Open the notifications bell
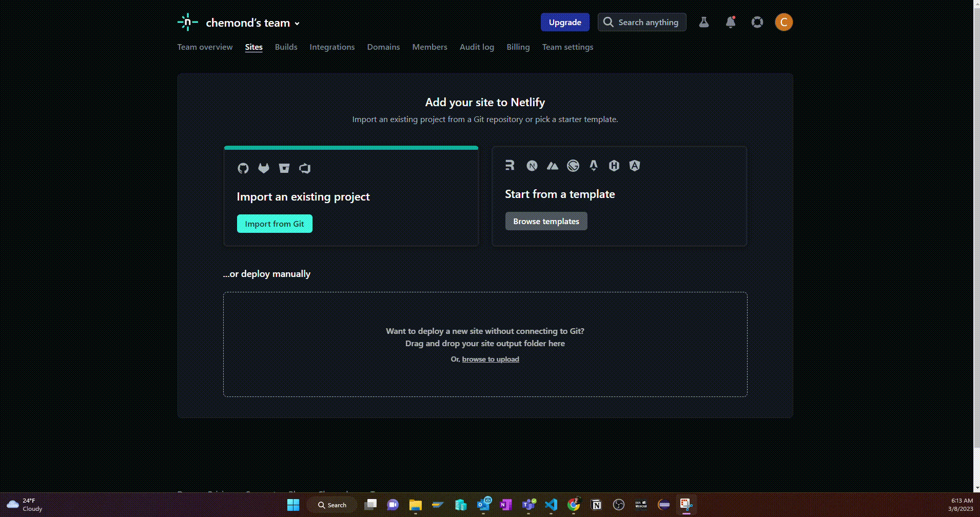980x517 pixels. (731, 22)
